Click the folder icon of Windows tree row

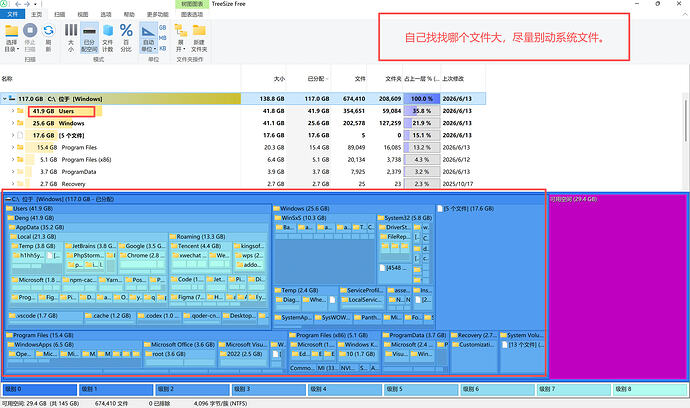tap(20, 123)
